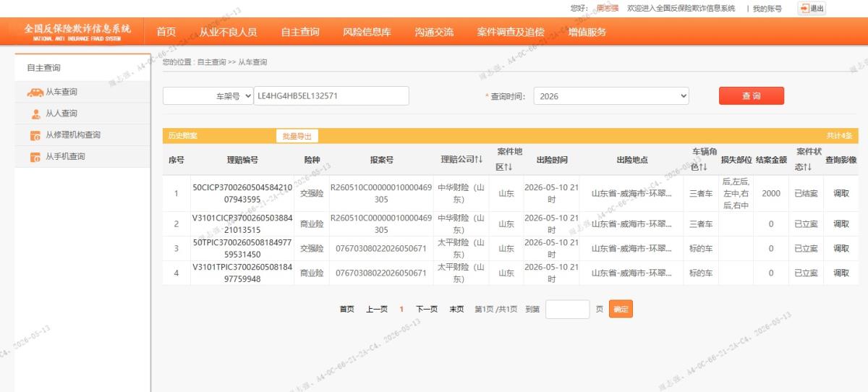
Task: Click 调取 for row 4
Action: [x=841, y=273]
